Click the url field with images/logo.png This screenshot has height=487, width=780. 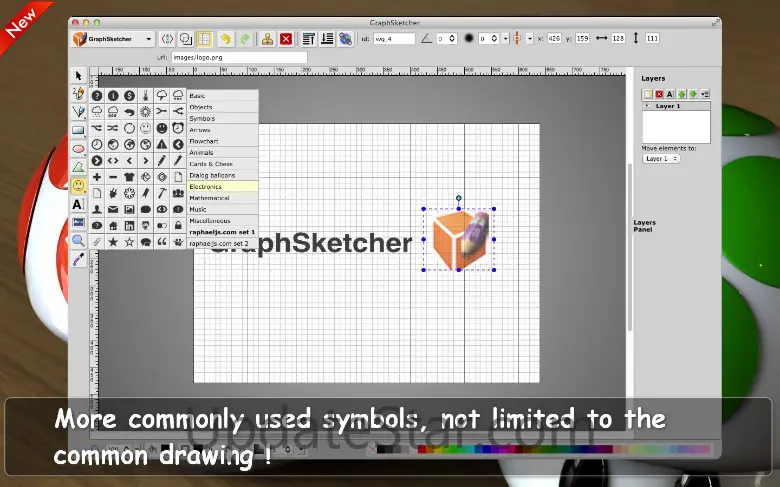[x=238, y=57]
